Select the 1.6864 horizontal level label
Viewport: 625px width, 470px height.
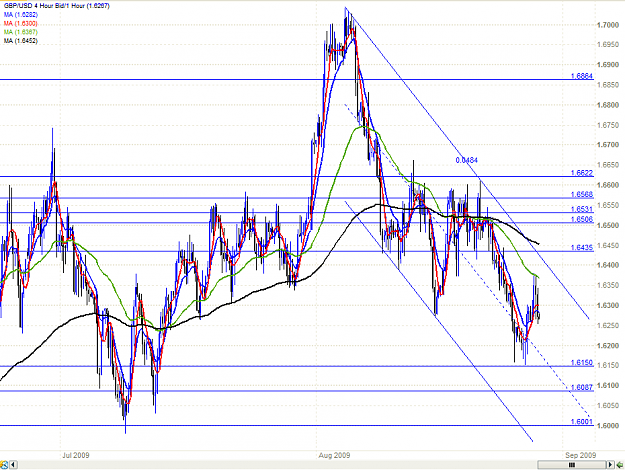582,76
